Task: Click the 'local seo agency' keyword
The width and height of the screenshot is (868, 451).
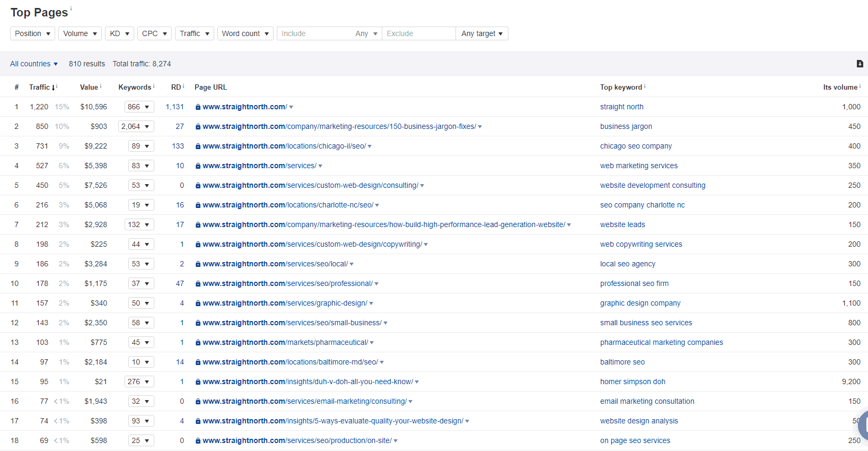Action: click(x=627, y=264)
